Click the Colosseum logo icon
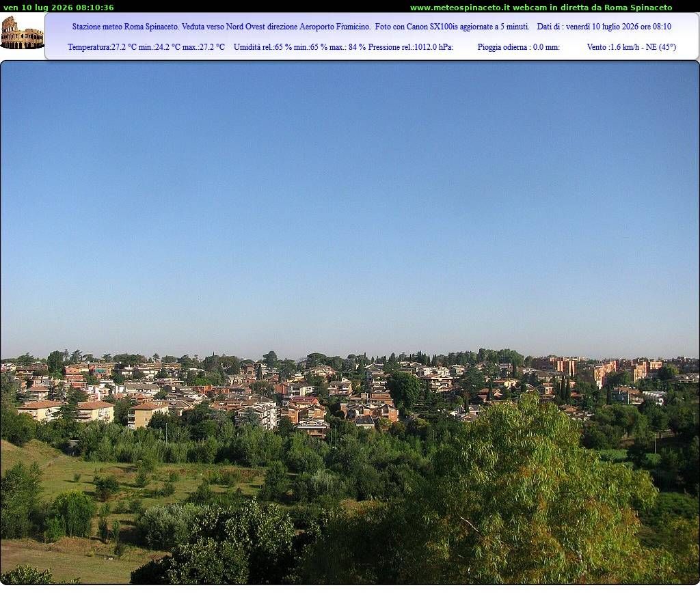 click(x=23, y=33)
